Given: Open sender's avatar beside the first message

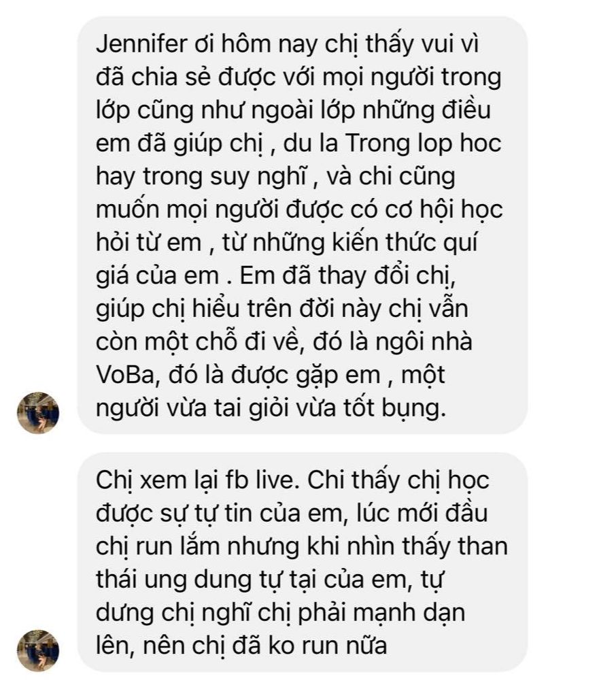Looking at the screenshot, I should [38, 412].
